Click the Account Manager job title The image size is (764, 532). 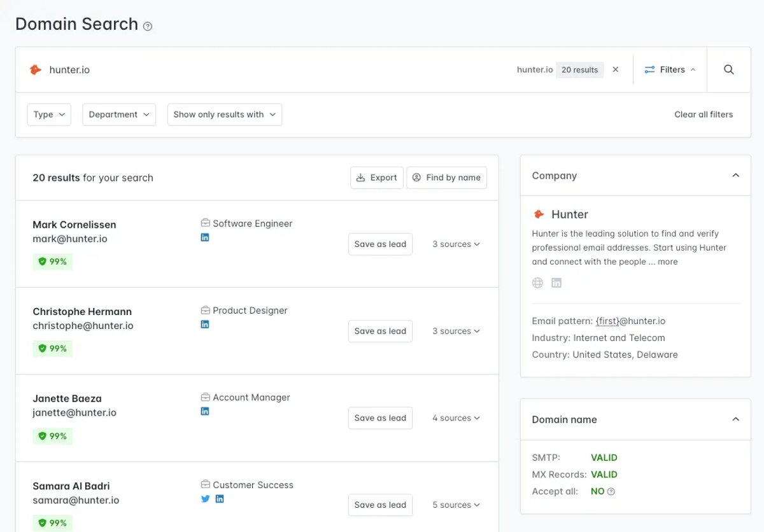(251, 398)
